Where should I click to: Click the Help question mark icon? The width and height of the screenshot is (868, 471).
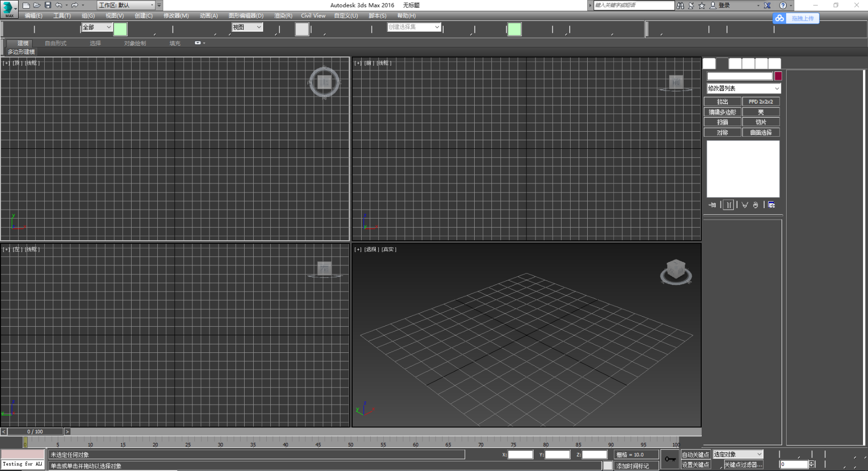[783, 6]
